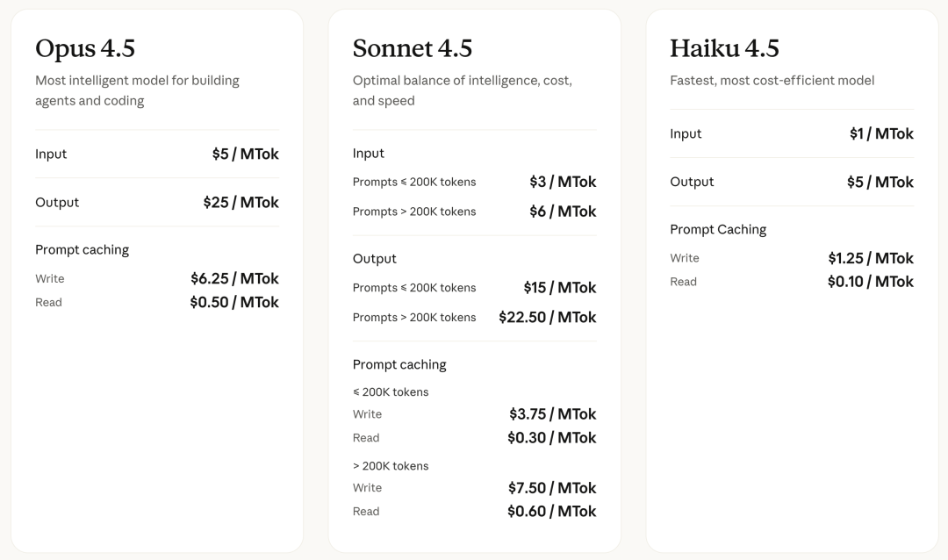Click Opus prompt caching read price $0.50
Screen dimensions: 948x560
(x=234, y=303)
